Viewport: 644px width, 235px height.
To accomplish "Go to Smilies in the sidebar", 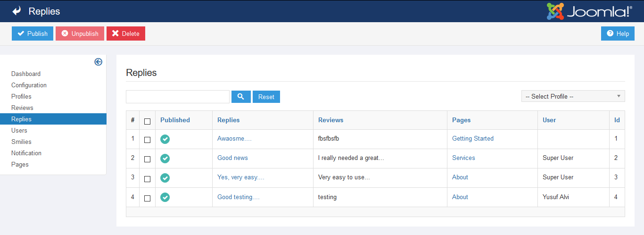I will pyautogui.click(x=21, y=142).
